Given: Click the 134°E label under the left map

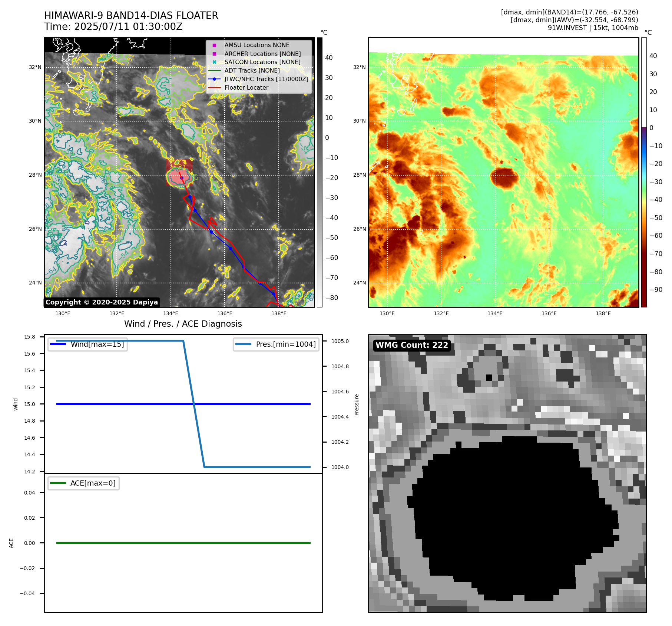Looking at the screenshot, I should tap(171, 313).
